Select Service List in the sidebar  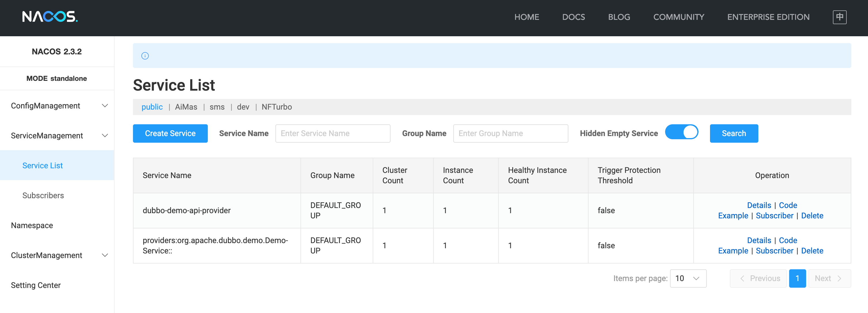[57, 165]
